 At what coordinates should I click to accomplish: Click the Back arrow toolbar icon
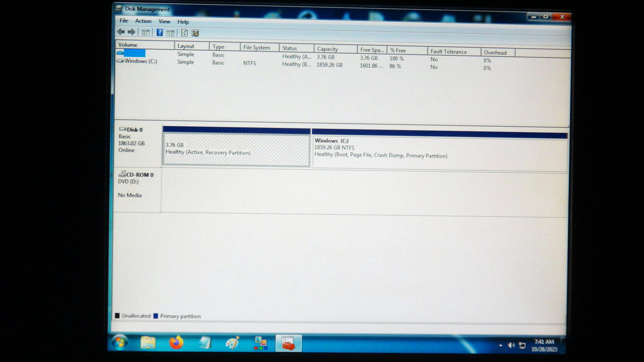coord(121,32)
